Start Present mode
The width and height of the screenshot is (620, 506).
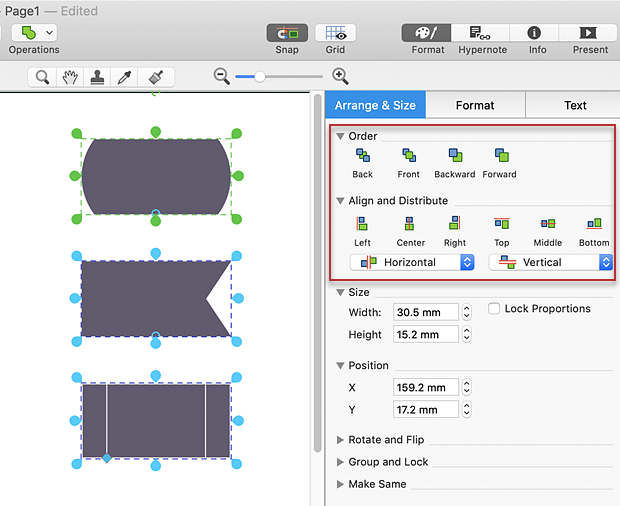click(x=588, y=33)
